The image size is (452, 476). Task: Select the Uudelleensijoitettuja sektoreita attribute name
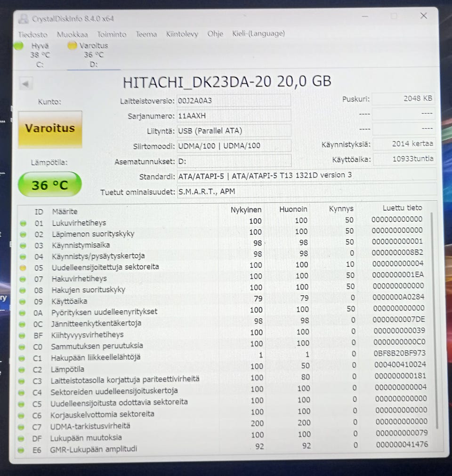pyautogui.click(x=105, y=267)
